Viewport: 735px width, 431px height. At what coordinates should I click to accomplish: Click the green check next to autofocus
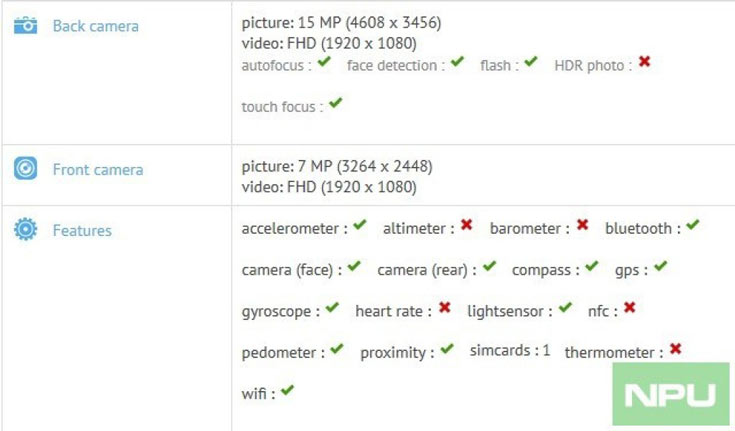pyautogui.click(x=324, y=63)
